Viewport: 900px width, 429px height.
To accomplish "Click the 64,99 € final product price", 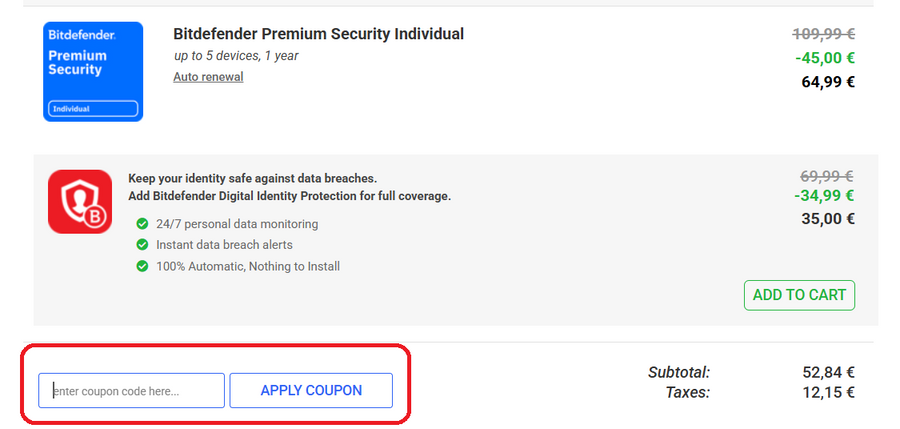I will click(x=828, y=82).
